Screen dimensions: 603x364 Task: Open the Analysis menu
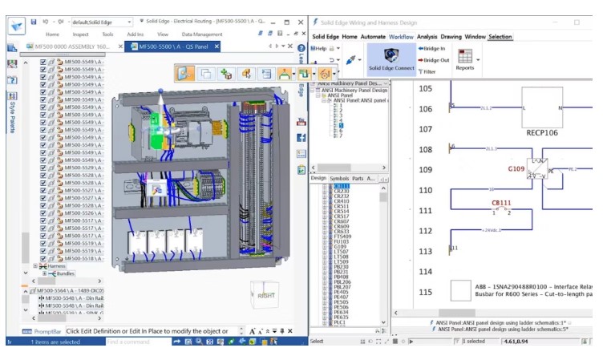[x=427, y=37]
